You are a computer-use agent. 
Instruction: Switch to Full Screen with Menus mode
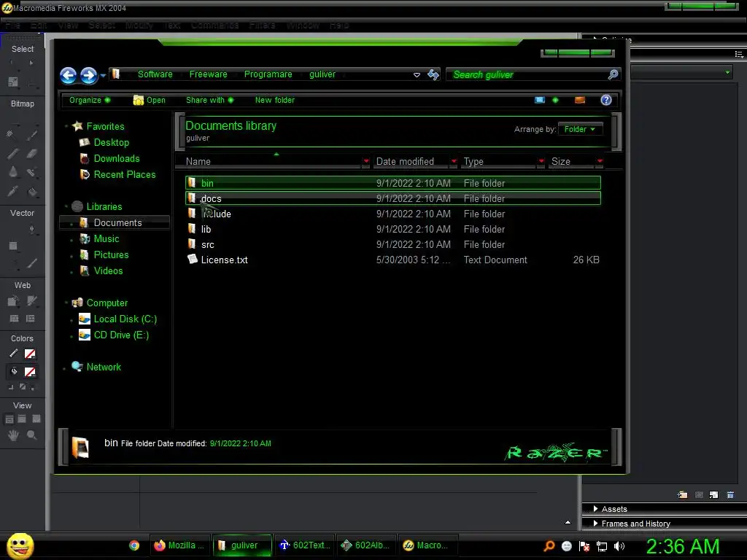22,419
